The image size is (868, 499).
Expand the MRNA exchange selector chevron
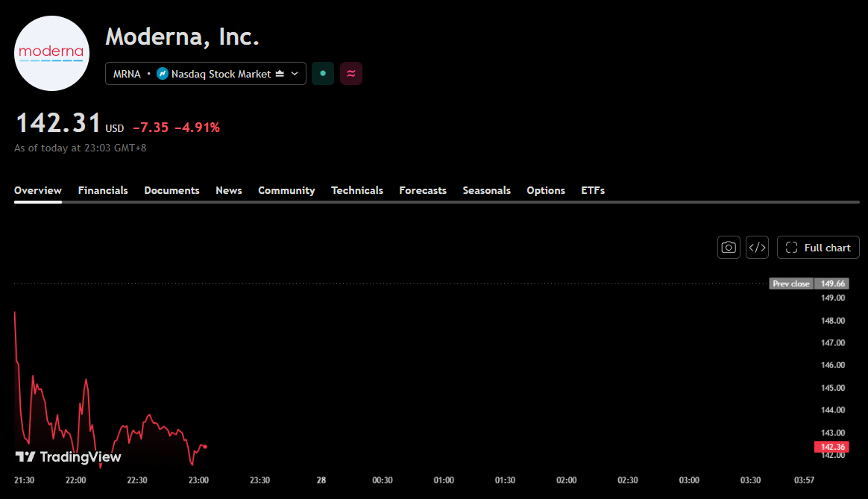pyautogui.click(x=295, y=74)
